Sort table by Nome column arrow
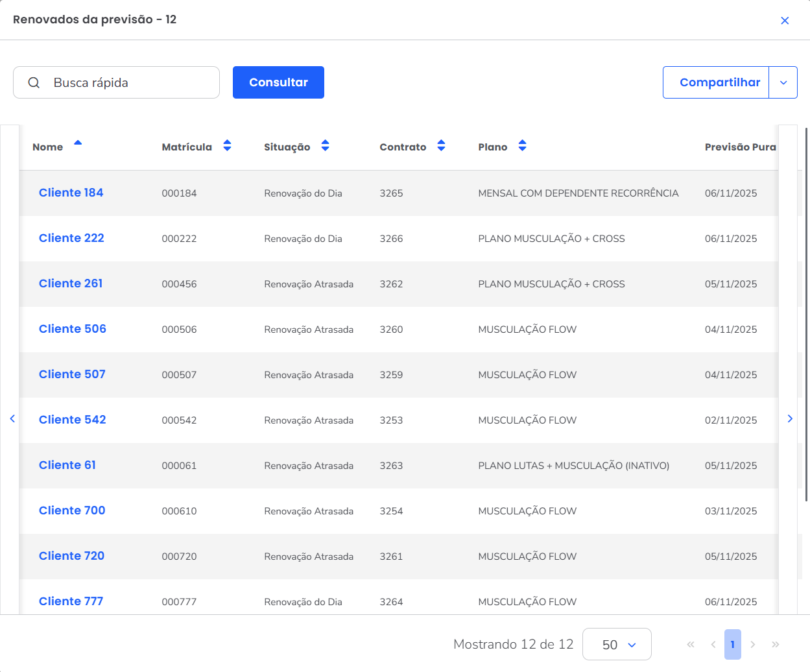 (78, 143)
